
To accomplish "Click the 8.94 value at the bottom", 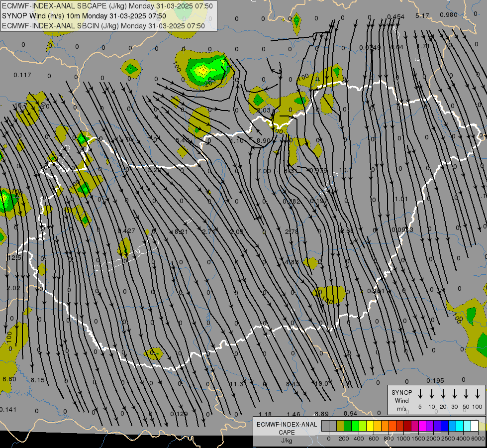I will pyautogui.click(x=350, y=413).
